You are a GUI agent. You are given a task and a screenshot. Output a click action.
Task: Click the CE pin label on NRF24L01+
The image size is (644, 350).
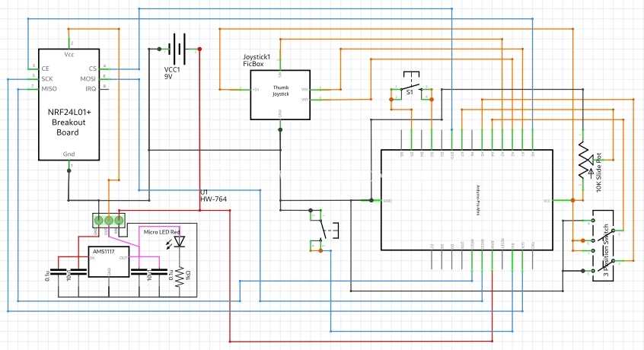pyautogui.click(x=45, y=68)
